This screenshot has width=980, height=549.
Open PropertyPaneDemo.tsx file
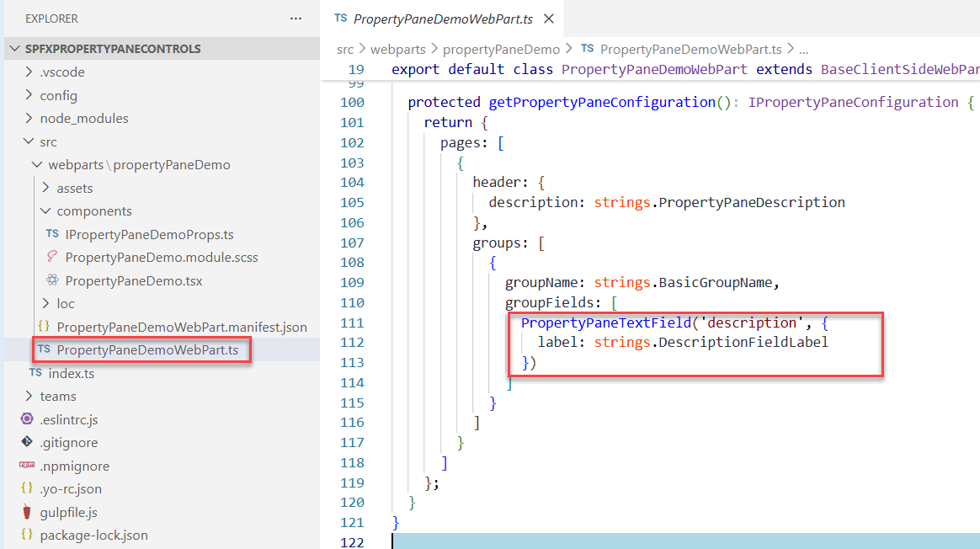tap(134, 280)
